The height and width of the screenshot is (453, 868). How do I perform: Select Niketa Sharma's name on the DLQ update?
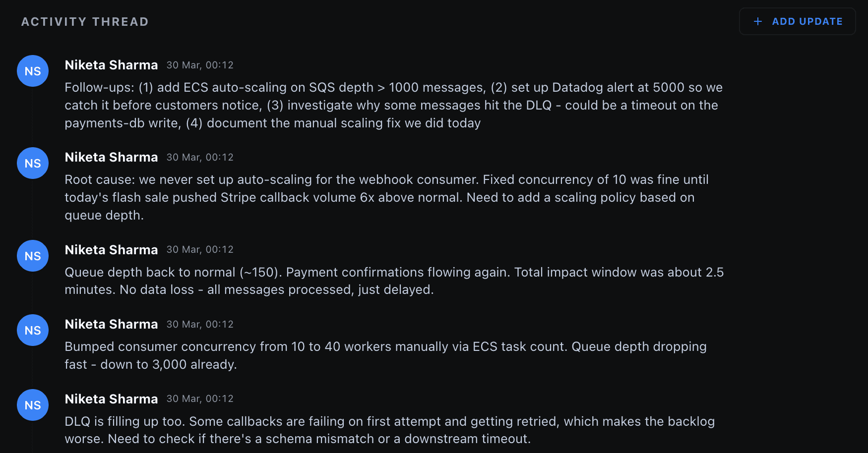click(111, 398)
